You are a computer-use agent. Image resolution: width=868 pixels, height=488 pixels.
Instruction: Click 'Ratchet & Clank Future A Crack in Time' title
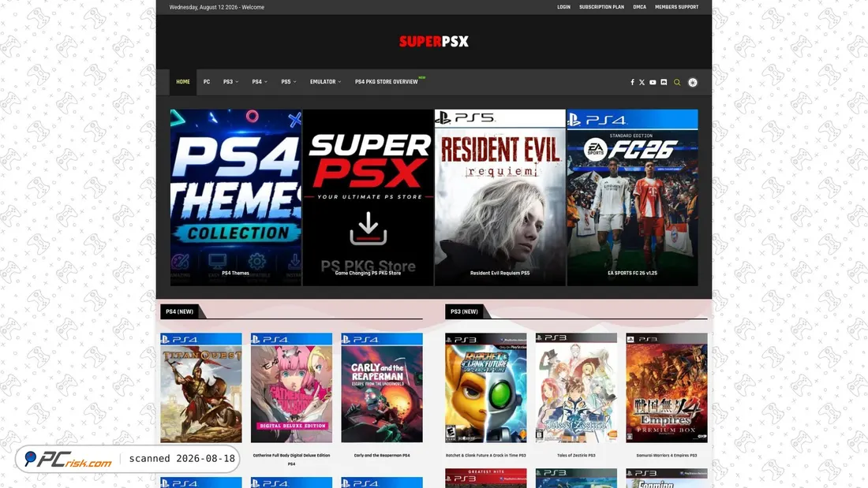coord(485,456)
